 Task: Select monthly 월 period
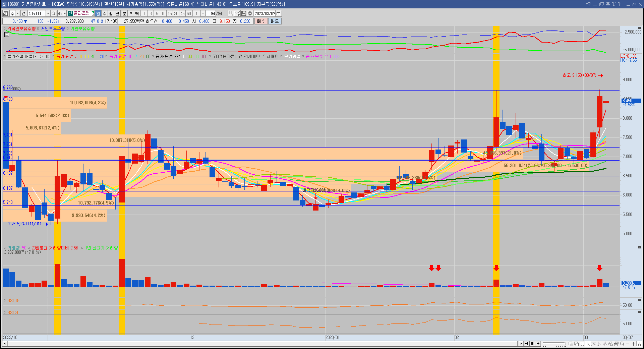click(111, 13)
